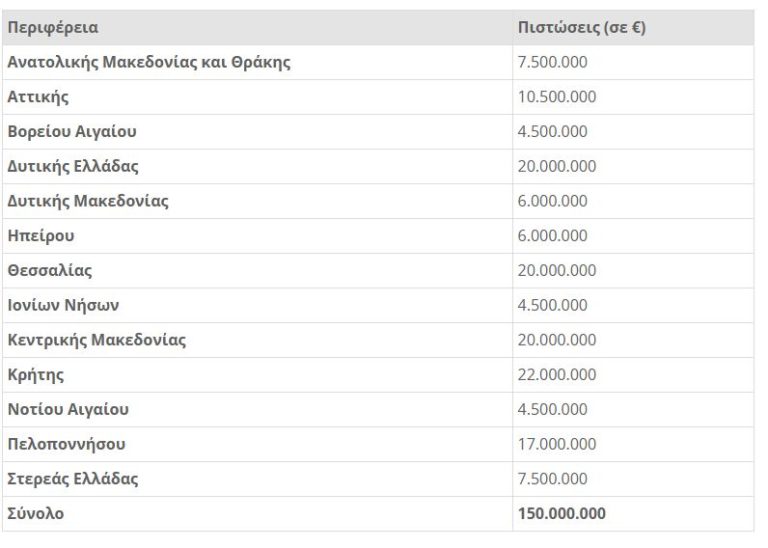Click the Πιστώσεις (σε €) column header
Image resolution: width=768 pixels, height=548 pixels.
tap(581, 28)
